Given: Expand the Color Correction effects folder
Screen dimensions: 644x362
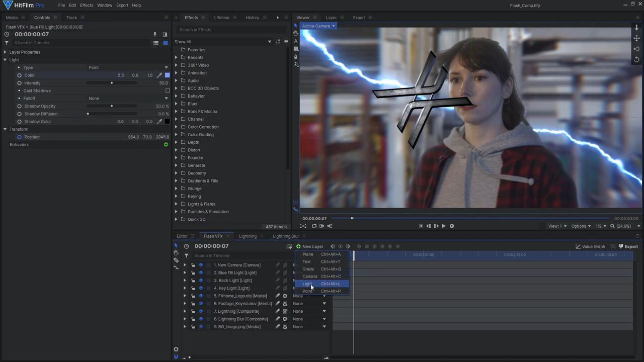Looking at the screenshot, I should point(176,127).
